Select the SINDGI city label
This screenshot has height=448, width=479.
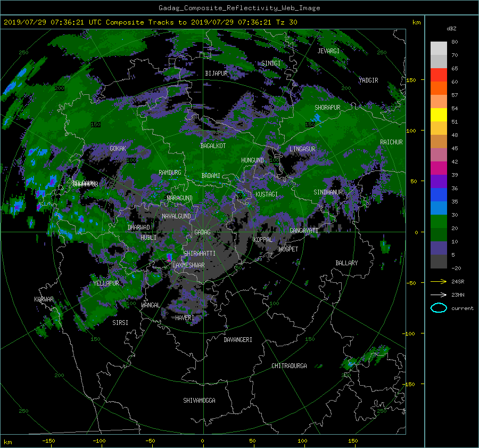point(271,63)
